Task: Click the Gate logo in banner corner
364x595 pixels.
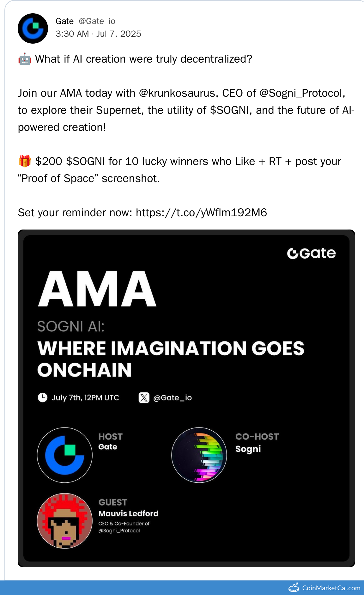Action: [x=311, y=253]
